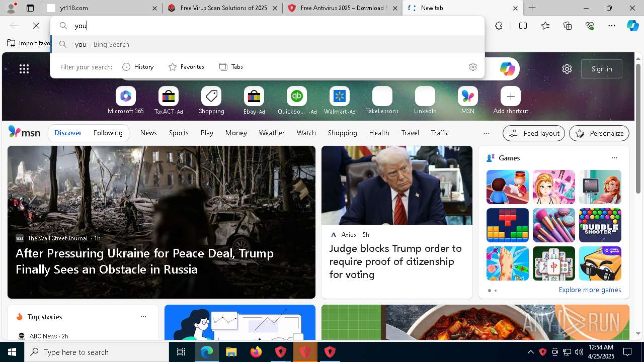
Task: Open search suggestion settings gear
Action: click(473, 67)
